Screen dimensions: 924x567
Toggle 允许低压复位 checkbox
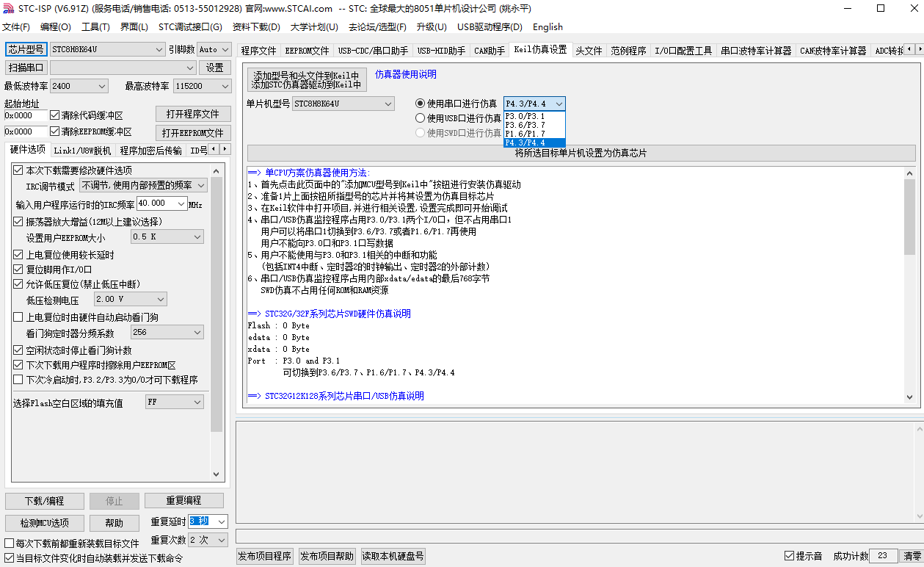tap(18, 284)
